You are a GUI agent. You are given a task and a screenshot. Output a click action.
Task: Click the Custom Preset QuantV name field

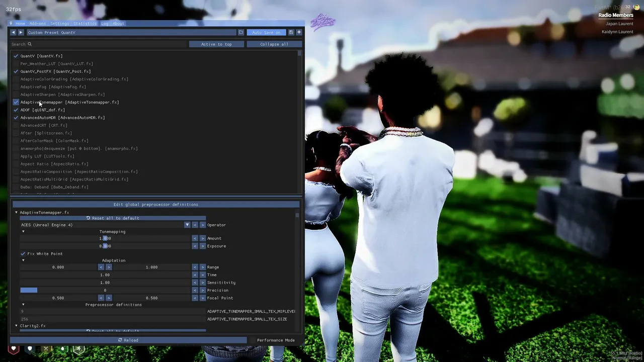point(131,32)
